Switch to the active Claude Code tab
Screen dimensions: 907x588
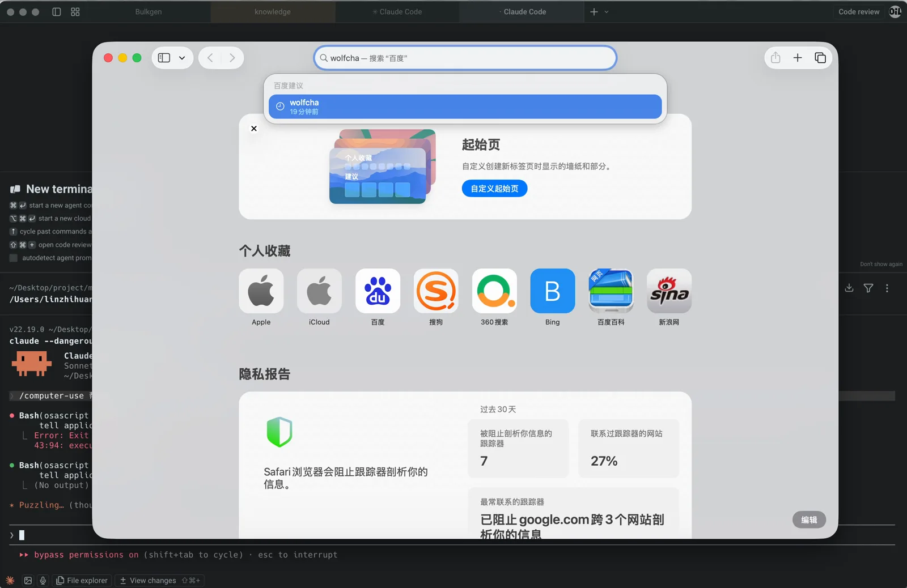(522, 11)
